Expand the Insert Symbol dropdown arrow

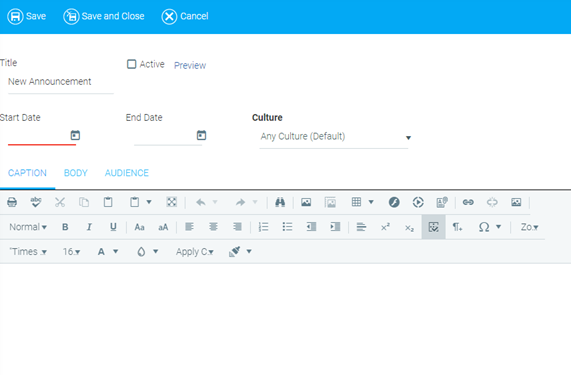point(499,227)
